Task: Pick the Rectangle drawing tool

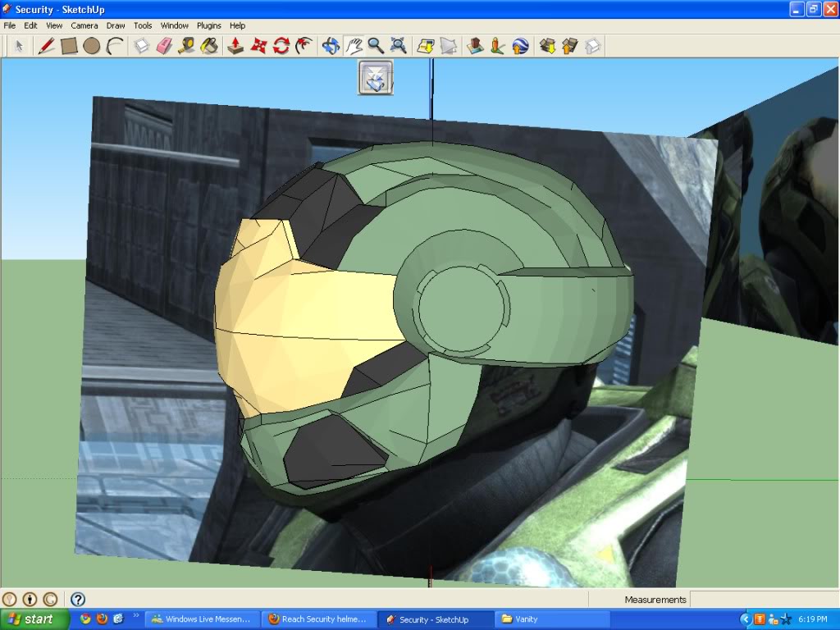Action: [69, 46]
